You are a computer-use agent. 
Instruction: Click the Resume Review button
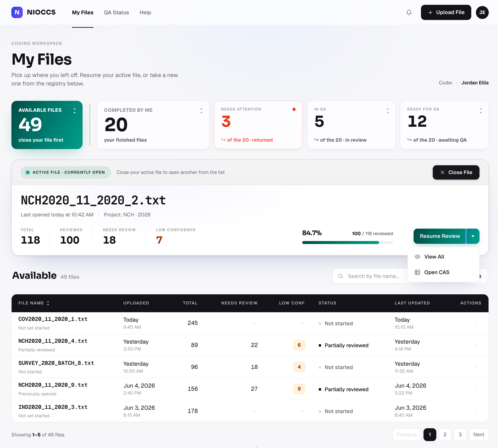(x=440, y=236)
